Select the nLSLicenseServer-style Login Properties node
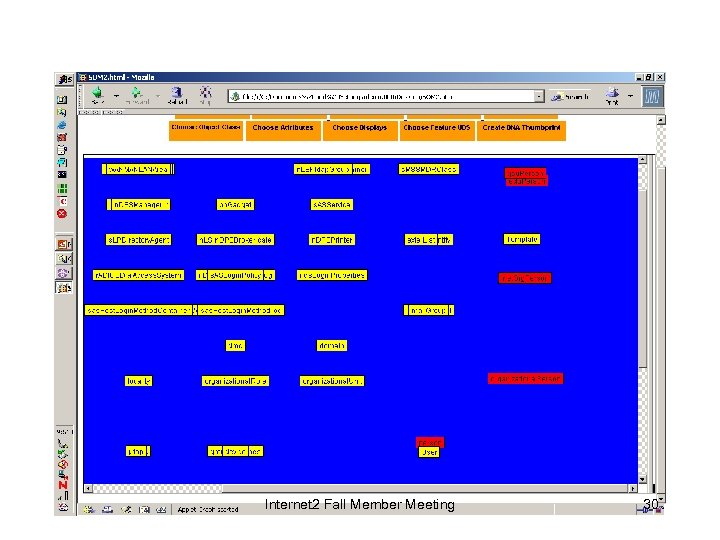 tap(332, 275)
